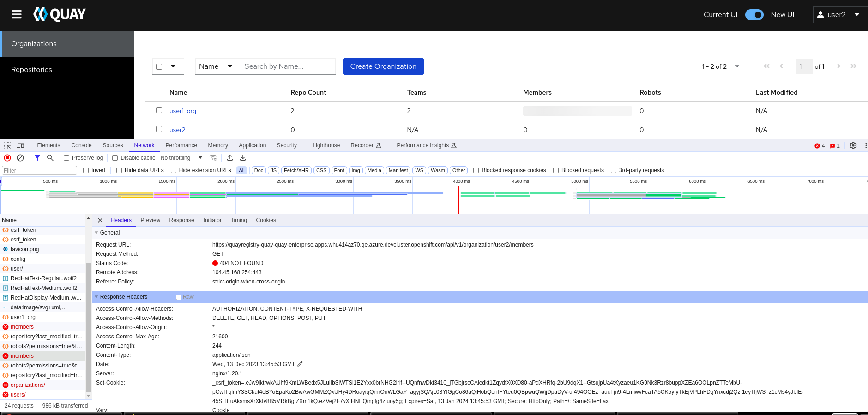Enable Disable cache checkbox

tap(115, 158)
